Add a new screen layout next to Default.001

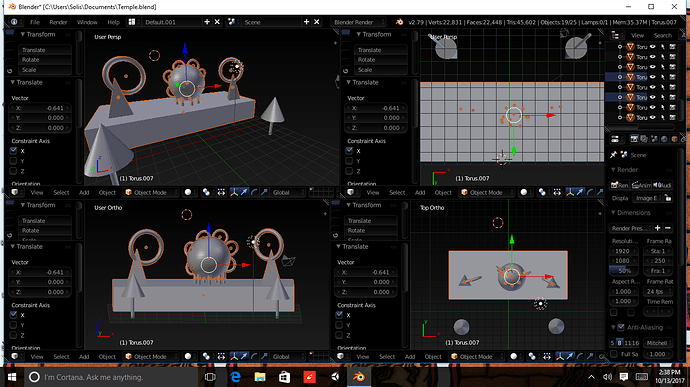(x=207, y=22)
